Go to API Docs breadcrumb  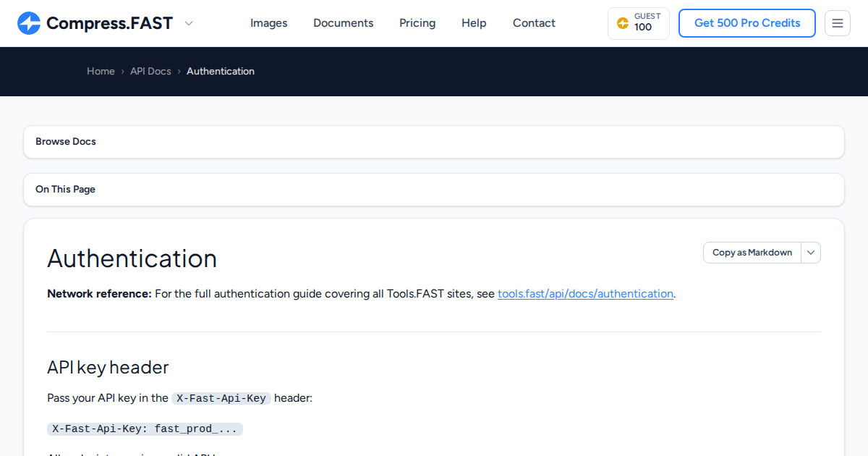(150, 71)
